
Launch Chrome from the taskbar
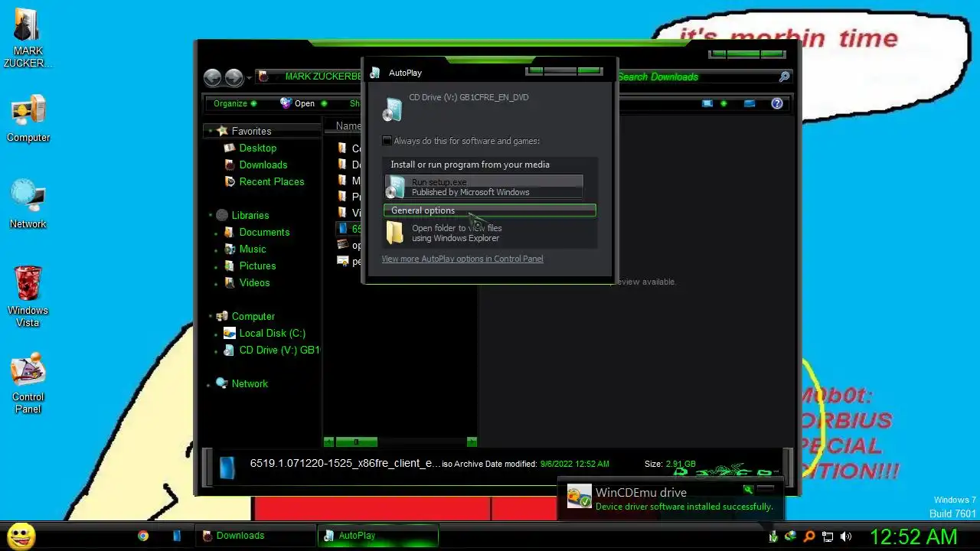coord(143,536)
